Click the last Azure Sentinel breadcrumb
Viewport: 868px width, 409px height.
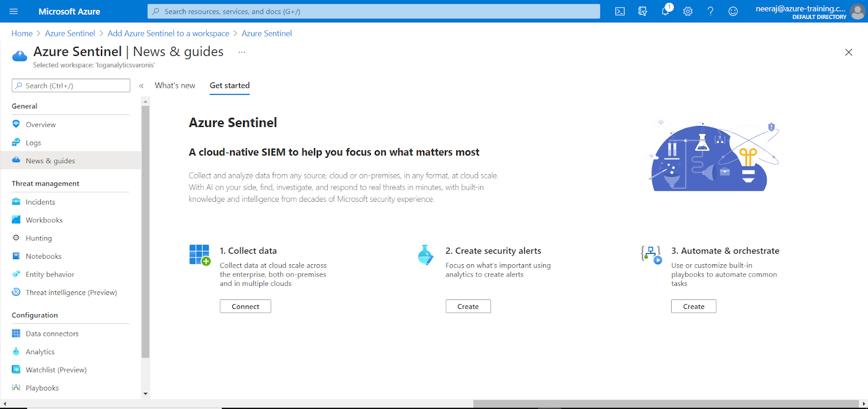(x=267, y=34)
